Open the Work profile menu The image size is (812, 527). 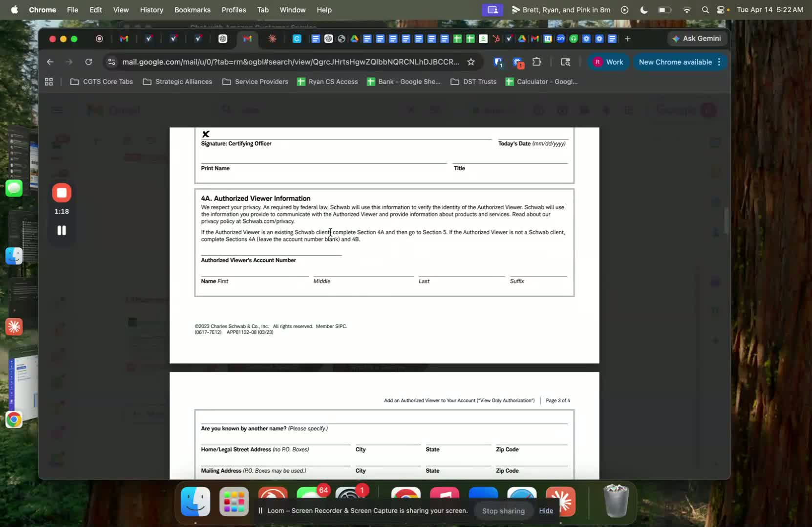(x=608, y=62)
